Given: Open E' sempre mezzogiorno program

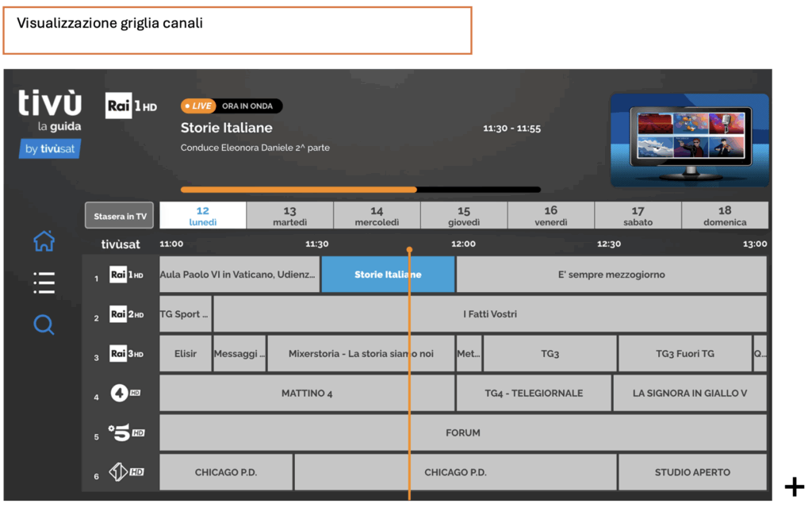Looking at the screenshot, I should click(611, 275).
